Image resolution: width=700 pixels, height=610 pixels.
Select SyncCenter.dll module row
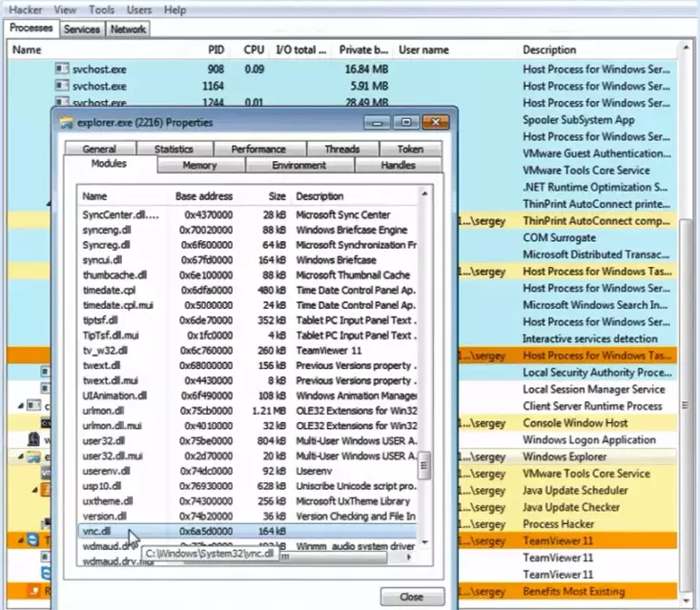(x=247, y=215)
